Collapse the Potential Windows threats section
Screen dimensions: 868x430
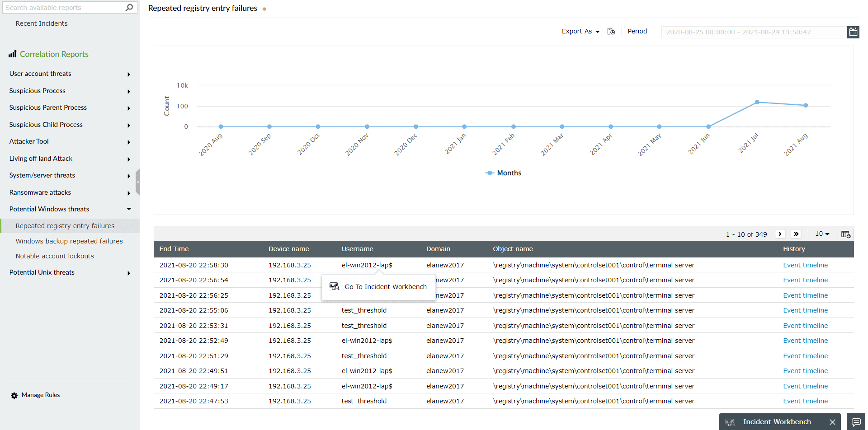(129, 209)
